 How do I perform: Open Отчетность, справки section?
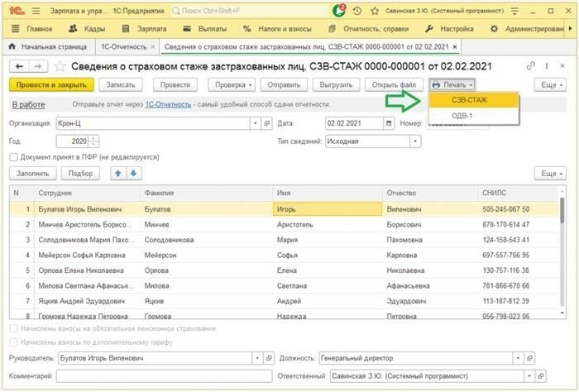click(x=369, y=28)
